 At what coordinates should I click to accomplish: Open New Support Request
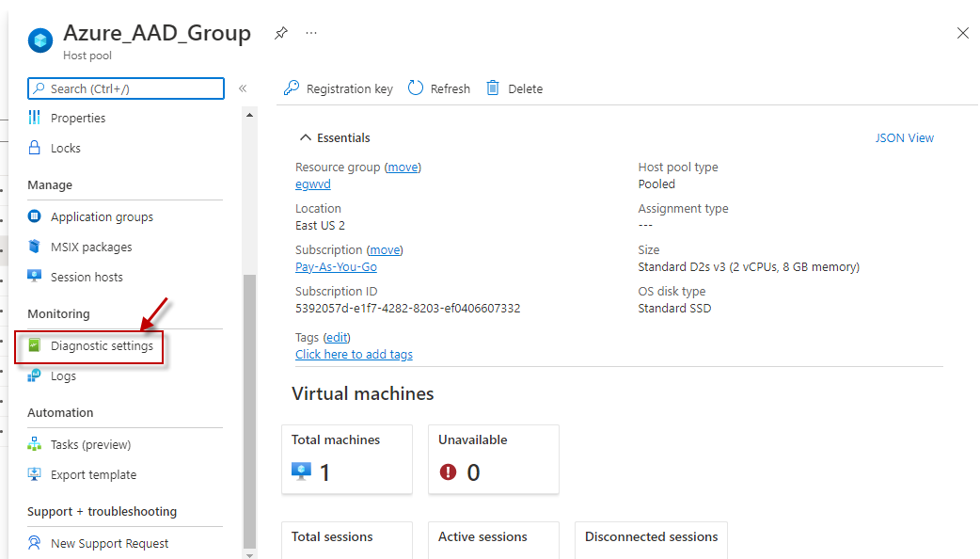pyautogui.click(x=109, y=543)
